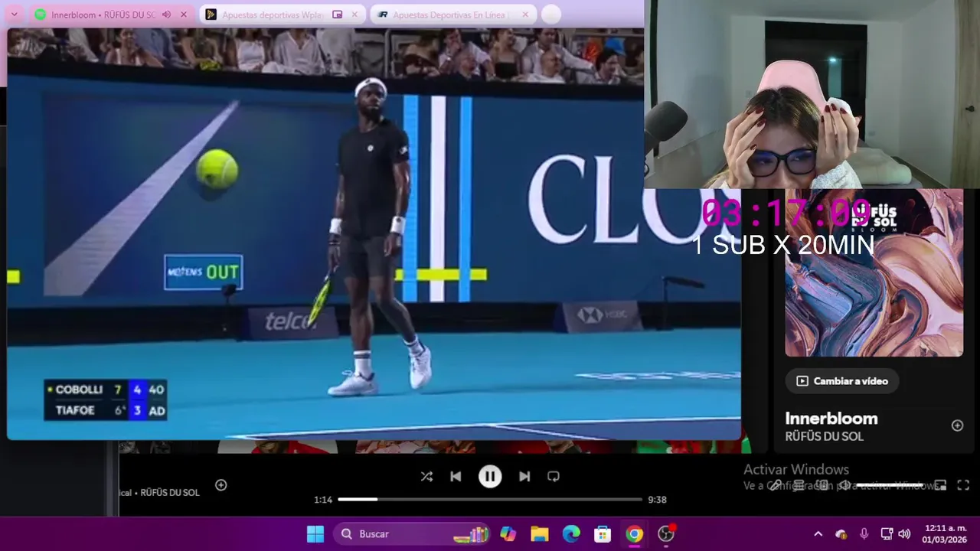Switch to Apuestas Deportivas En Línea tab

pos(453,15)
